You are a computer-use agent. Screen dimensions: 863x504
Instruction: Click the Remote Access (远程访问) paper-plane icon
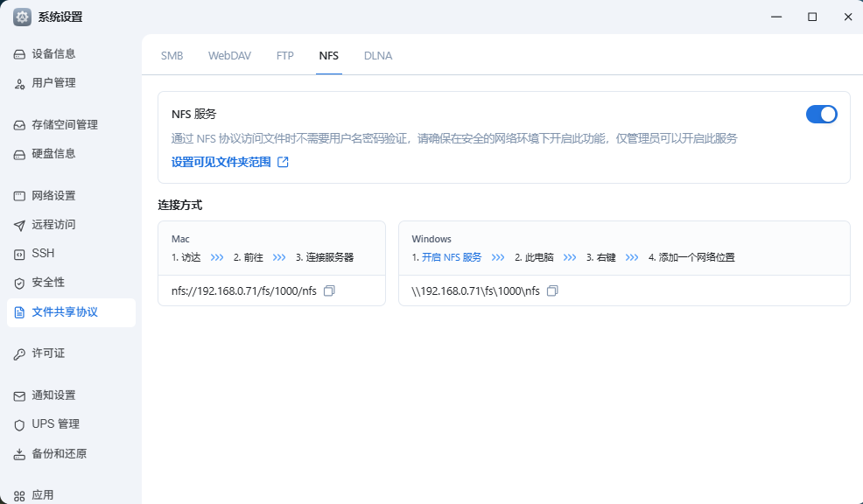coord(19,225)
